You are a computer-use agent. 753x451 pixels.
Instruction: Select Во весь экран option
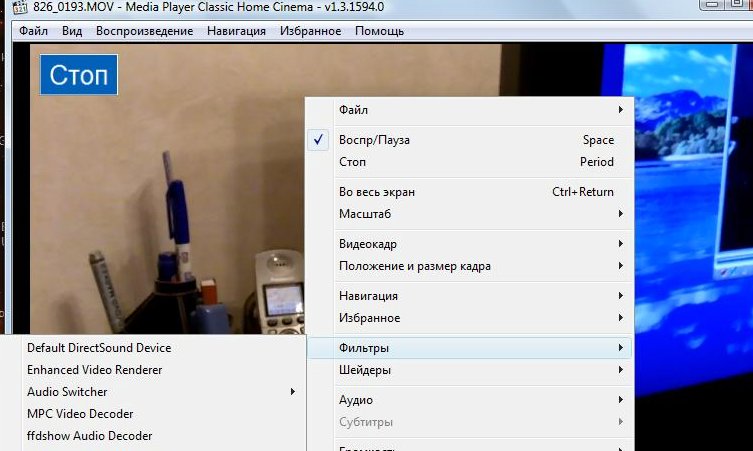(470, 192)
